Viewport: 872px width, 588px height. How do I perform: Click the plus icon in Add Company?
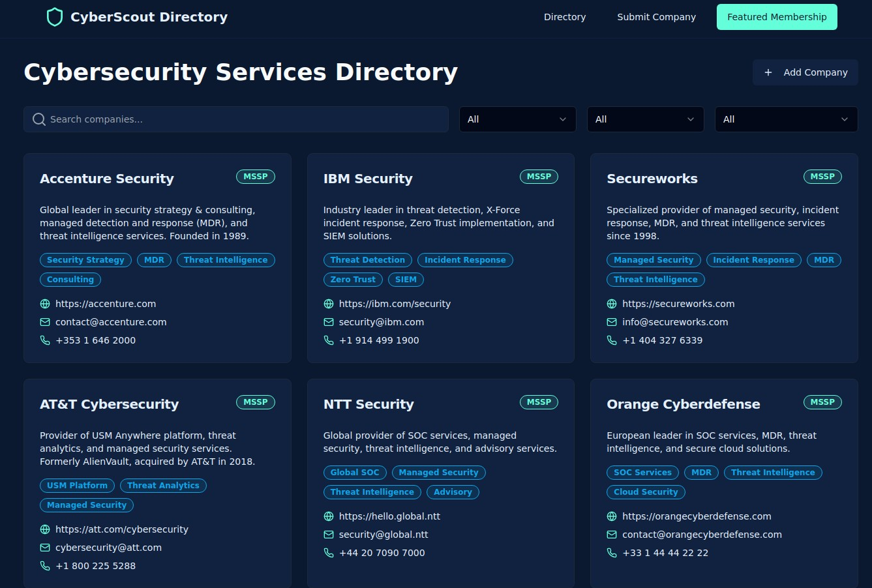768,72
